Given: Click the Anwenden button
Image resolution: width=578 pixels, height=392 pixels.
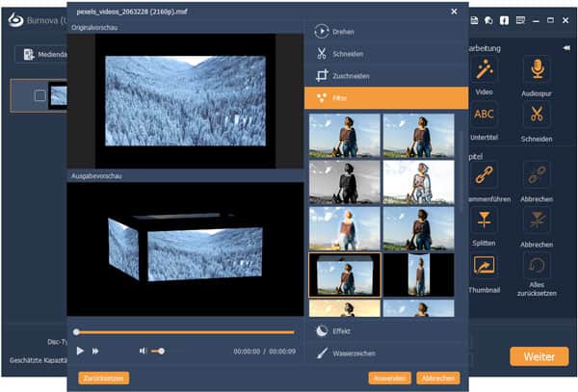Looking at the screenshot, I should pos(391,379).
